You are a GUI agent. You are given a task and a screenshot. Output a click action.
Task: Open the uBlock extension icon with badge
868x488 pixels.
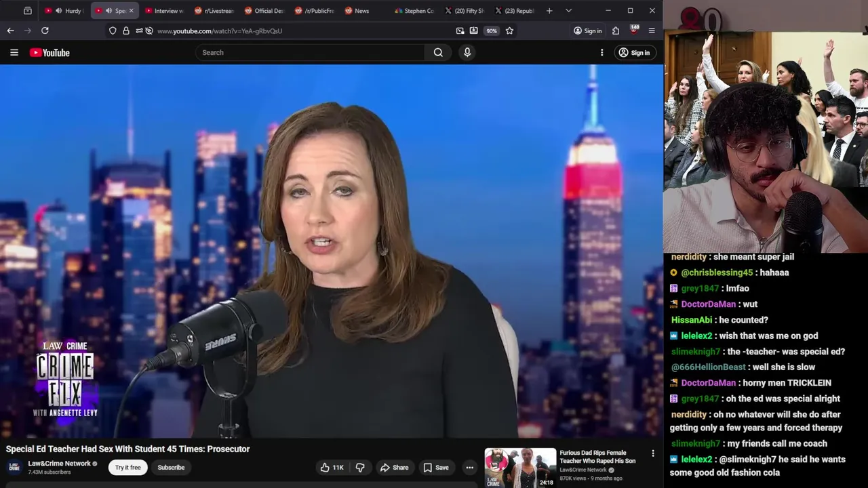[x=634, y=30]
